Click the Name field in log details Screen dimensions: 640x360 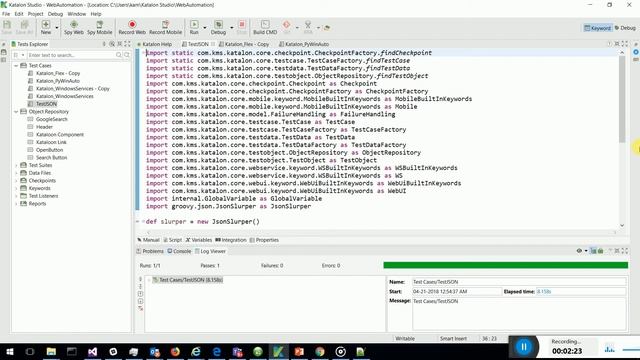[x=519, y=282]
